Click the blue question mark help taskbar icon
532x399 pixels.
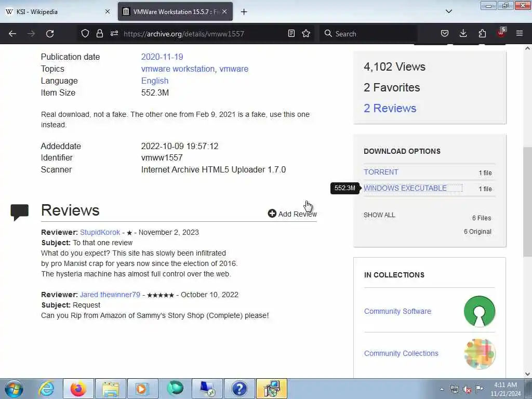(239, 389)
